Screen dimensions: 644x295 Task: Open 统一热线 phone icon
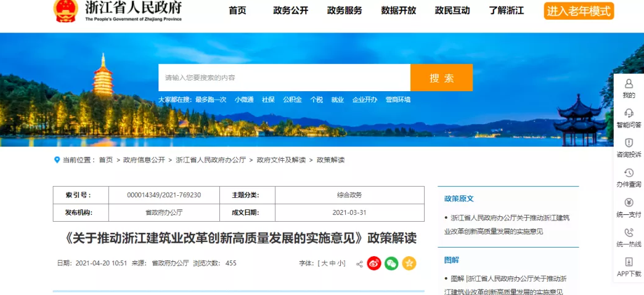[x=629, y=233]
